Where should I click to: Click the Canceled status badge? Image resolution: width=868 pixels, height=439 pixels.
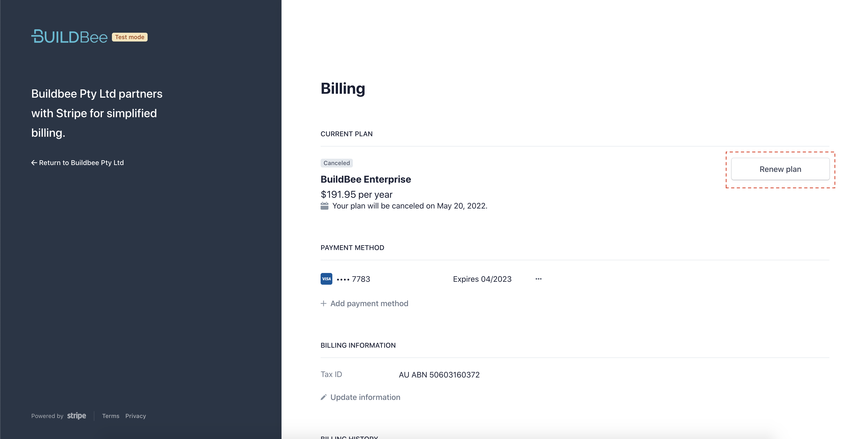coord(337,163)
